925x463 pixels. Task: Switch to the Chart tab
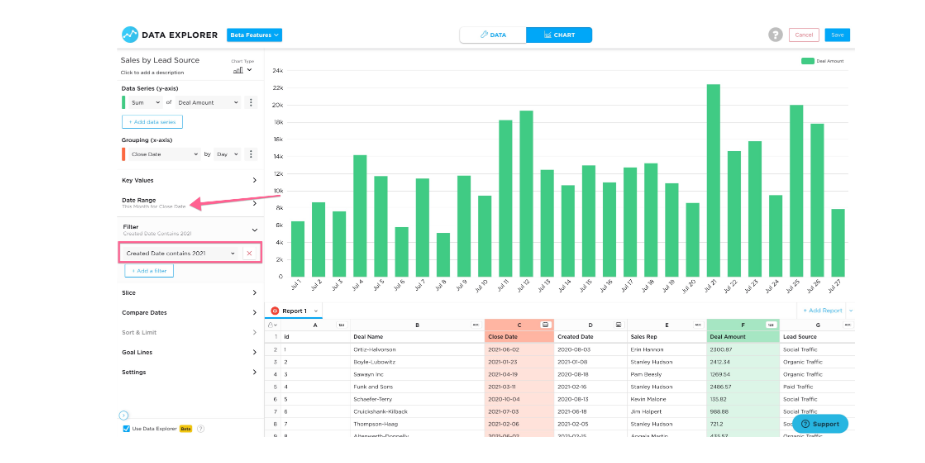point(559,35)
